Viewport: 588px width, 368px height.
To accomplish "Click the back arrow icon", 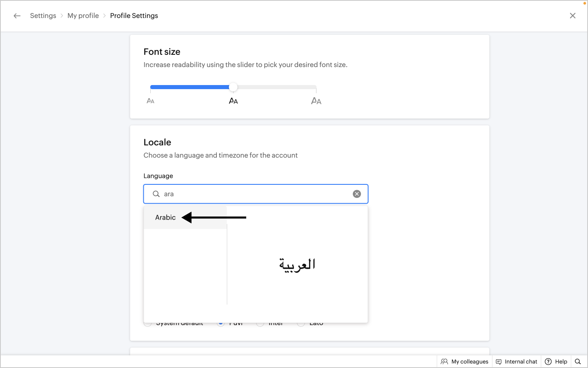I will (x=17, y=16).
